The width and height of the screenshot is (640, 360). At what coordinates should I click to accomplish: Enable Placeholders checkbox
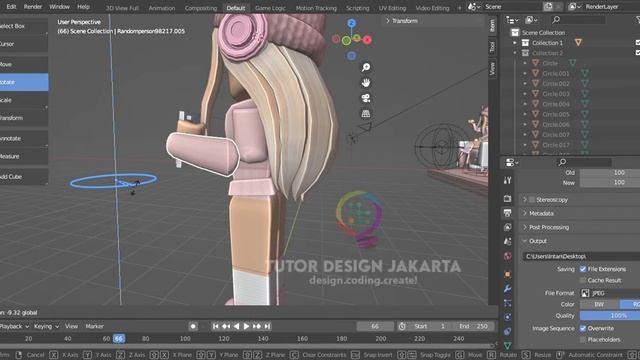[583, 340]
